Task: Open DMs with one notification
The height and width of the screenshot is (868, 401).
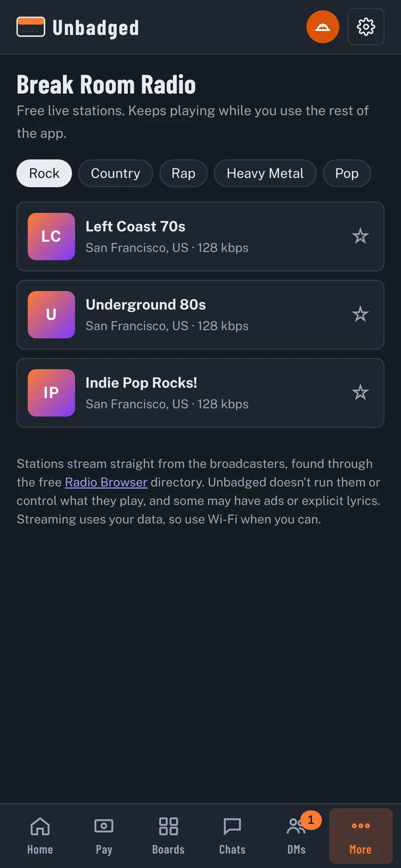Action: [x=297, y=836]
